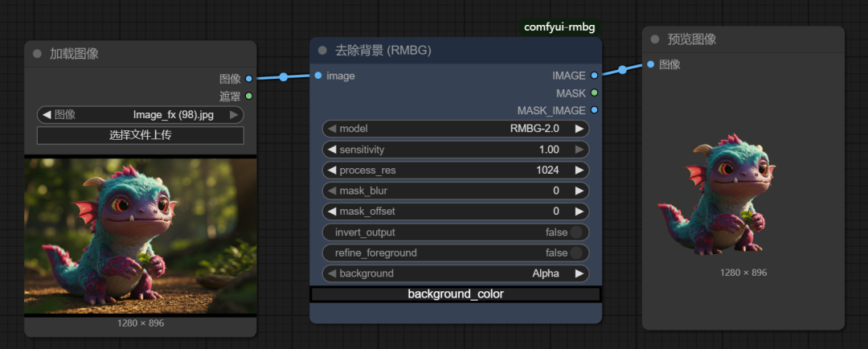The width and height of the screenshot is (868, 349).
Task: Decrease process_res with left arrow
Action: click(332, 170)
